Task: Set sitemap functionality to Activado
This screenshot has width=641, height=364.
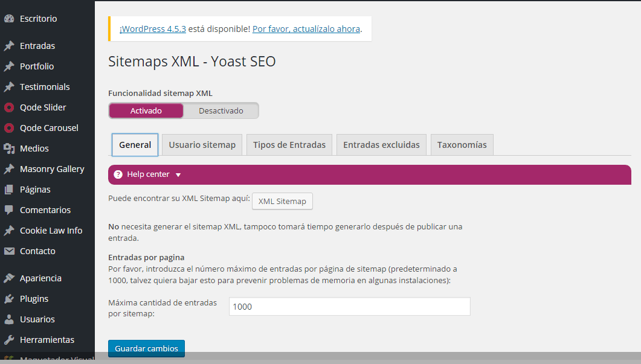Action: point(146,110)
